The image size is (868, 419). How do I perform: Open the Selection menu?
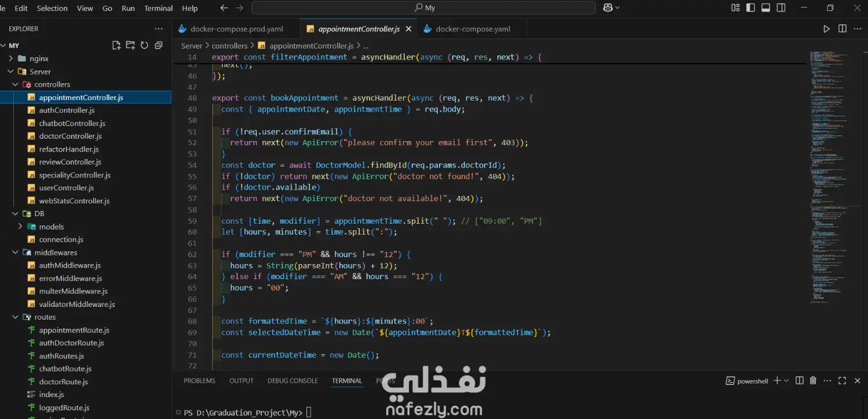tap(52, 8)
